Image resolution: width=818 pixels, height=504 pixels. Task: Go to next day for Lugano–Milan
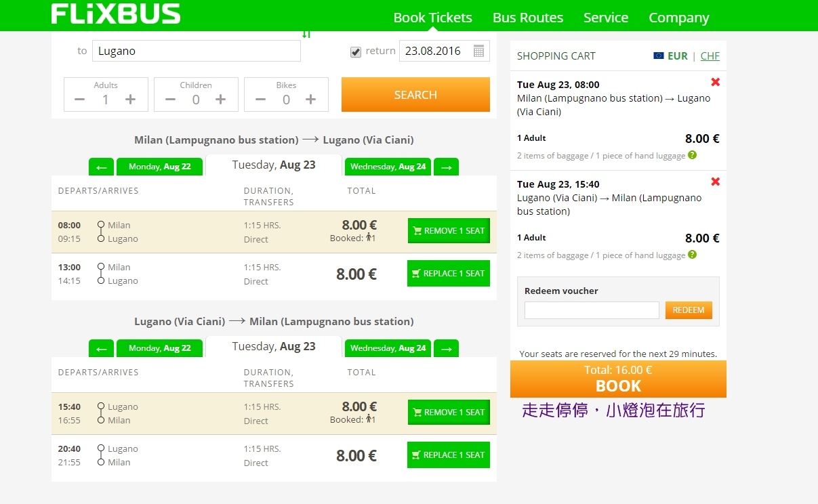[446, 348]
